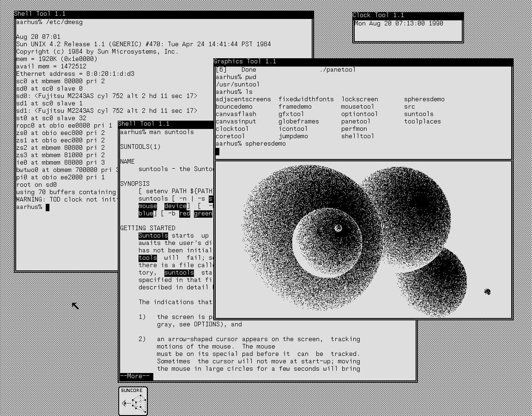Click 'canvasflash' in the ls listing
532x416 pixels.
coord(236,115)
